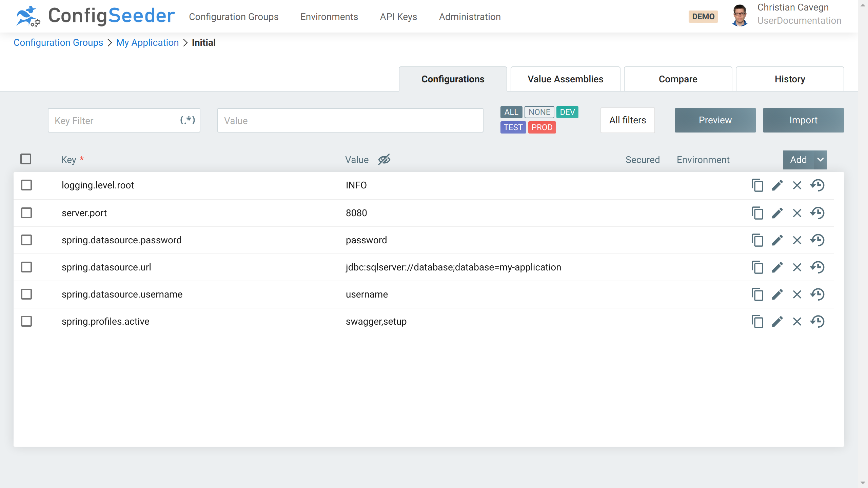The width and height of the screenshot is (868, 488).
Task: Tick the spring.datasource.url row checkbox
Action: 26,267
